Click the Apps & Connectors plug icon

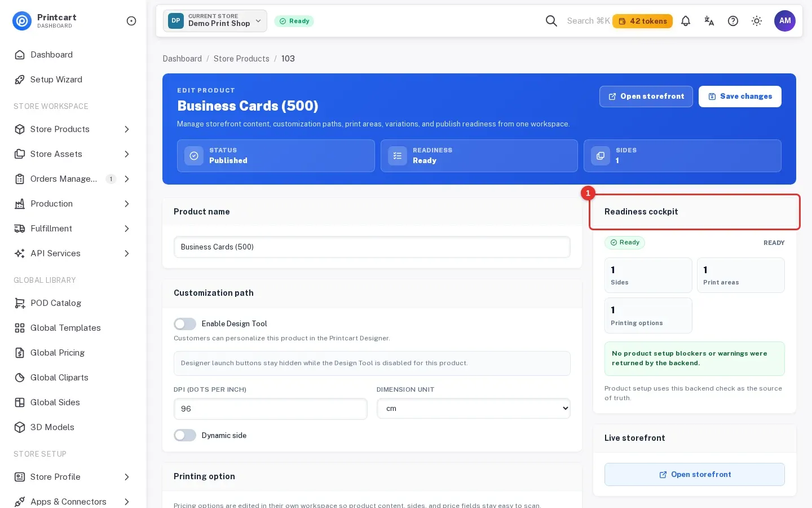coord(20,502)
